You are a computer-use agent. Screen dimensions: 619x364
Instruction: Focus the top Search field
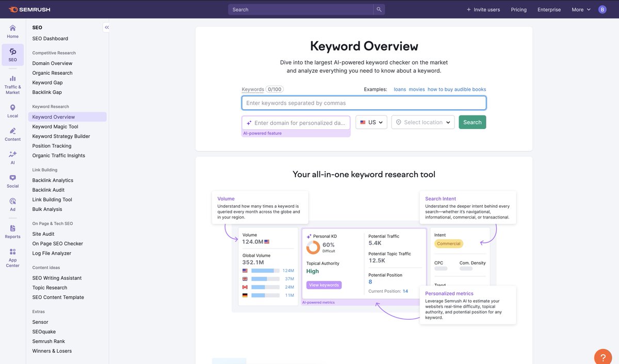tap(301, 9)
